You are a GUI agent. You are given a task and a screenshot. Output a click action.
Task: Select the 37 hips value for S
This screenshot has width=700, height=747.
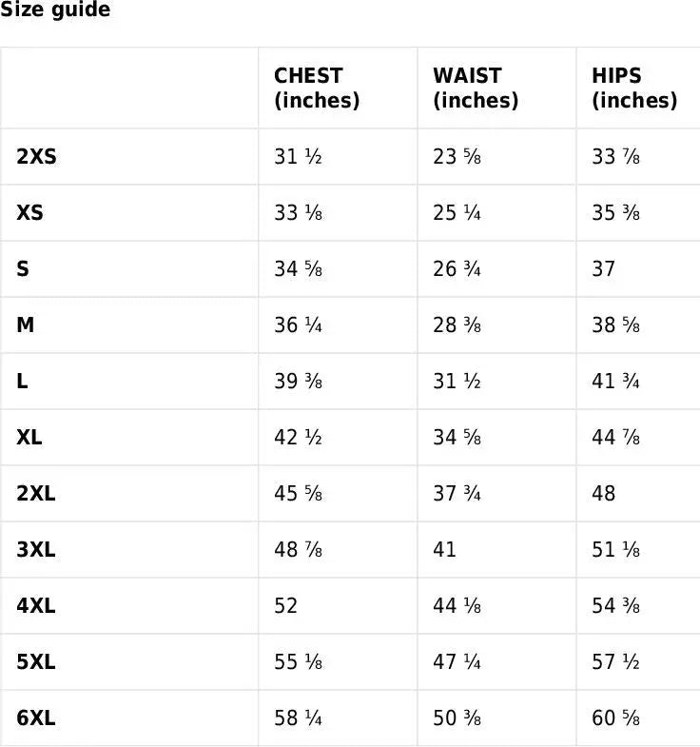(x=604, y=269)
